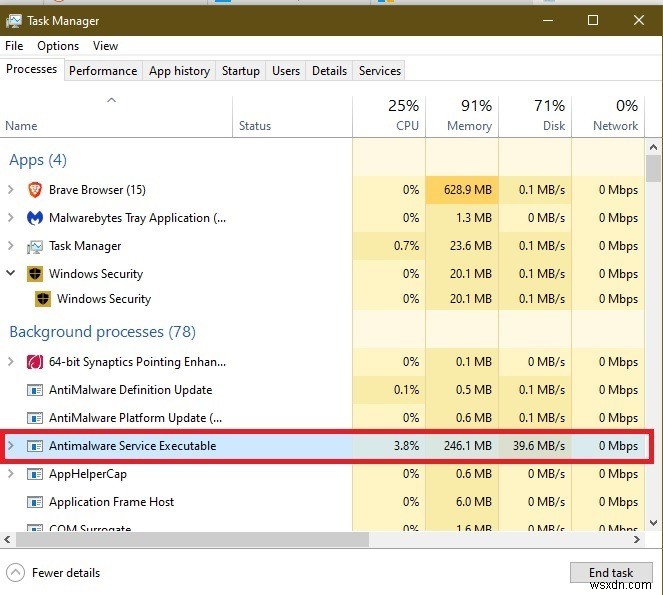Viewport: 663px width, 595px height.
Task: Click the 3.8% CPU cell
Action: coord(389,446)
